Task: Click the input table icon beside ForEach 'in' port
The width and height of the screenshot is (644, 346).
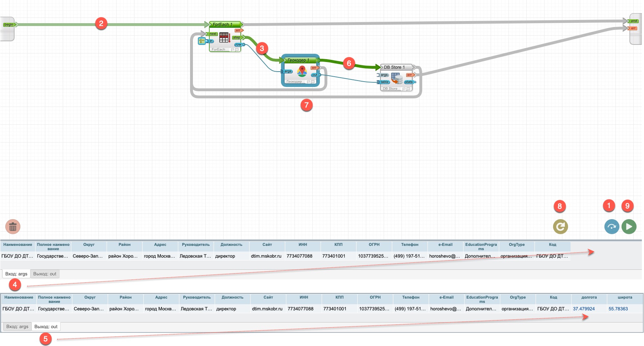Action: point(201,41)
